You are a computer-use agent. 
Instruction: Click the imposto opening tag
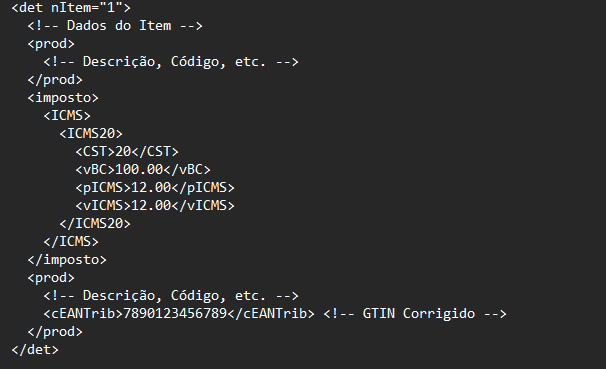(63, 98)
